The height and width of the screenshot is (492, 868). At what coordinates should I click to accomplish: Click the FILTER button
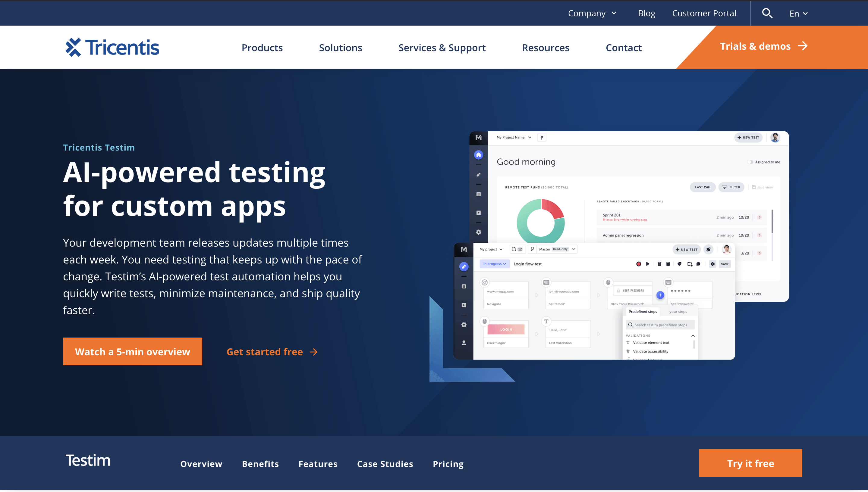(x=731, y=187)
